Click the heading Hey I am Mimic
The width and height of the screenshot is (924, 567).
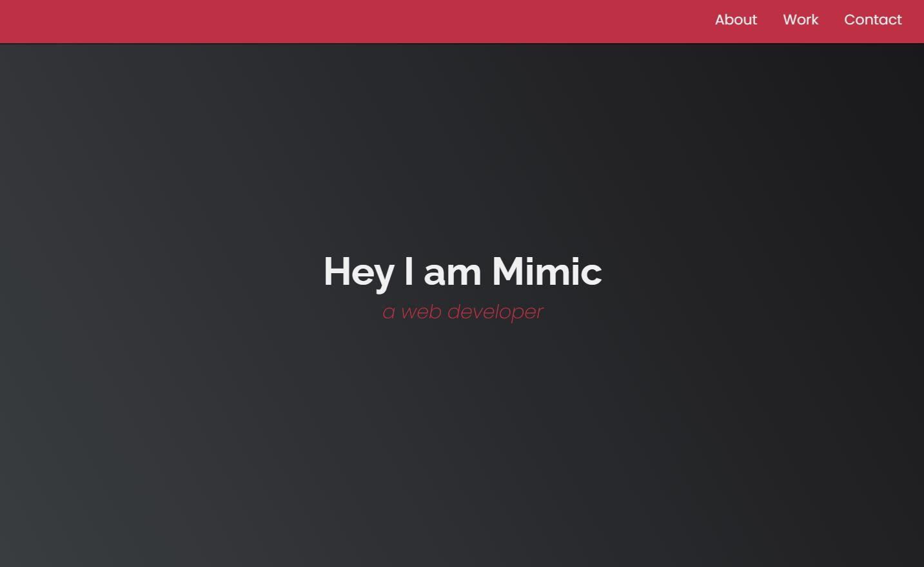(x=462, y=272)
